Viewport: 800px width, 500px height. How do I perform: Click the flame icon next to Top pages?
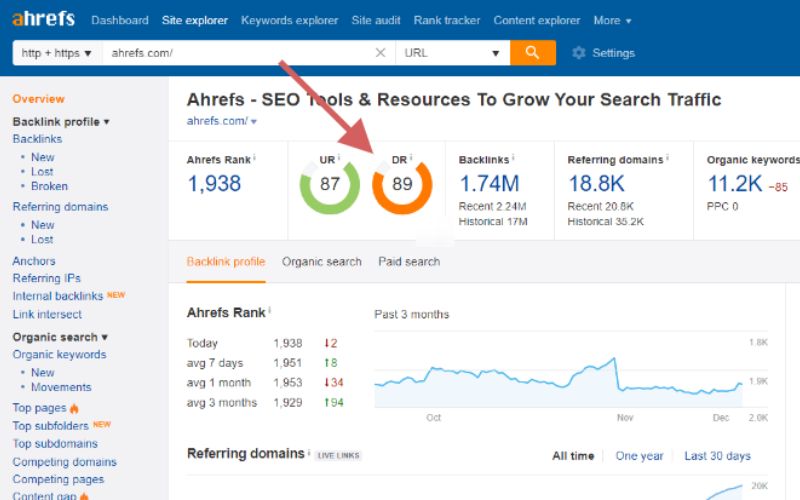(x=74, y=408)
